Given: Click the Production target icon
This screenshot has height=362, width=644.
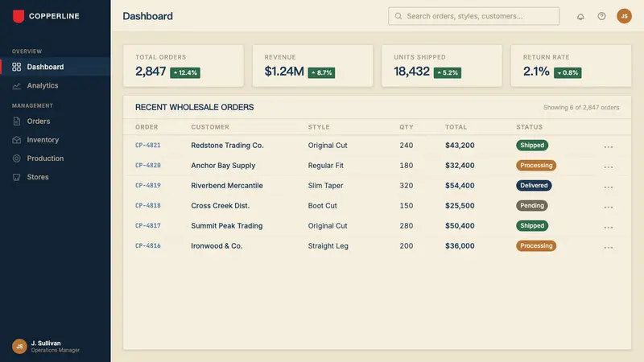Looking at the screenshot, I should pos(16,158).
